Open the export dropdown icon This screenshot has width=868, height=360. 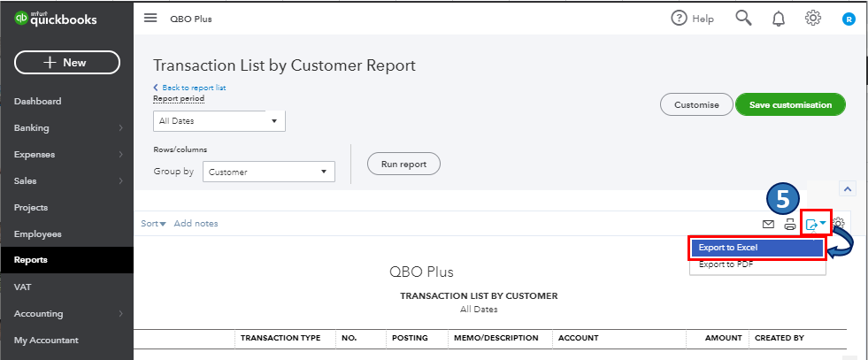816,224
